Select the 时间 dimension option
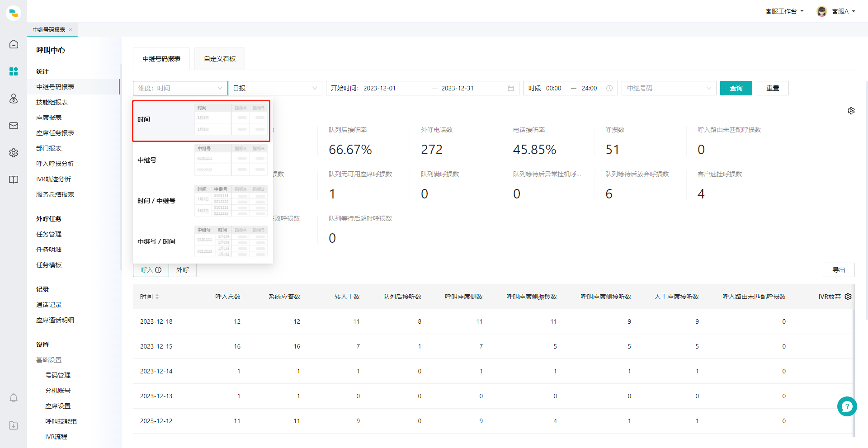This screenshot has width=868, height=448. pyautogui.click(x=201, y=121)
